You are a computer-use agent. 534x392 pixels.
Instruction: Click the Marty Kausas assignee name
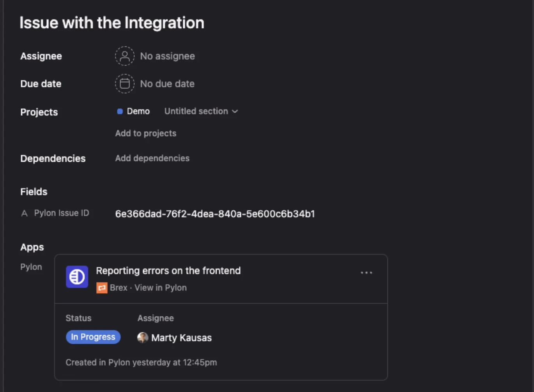[181, 338]
